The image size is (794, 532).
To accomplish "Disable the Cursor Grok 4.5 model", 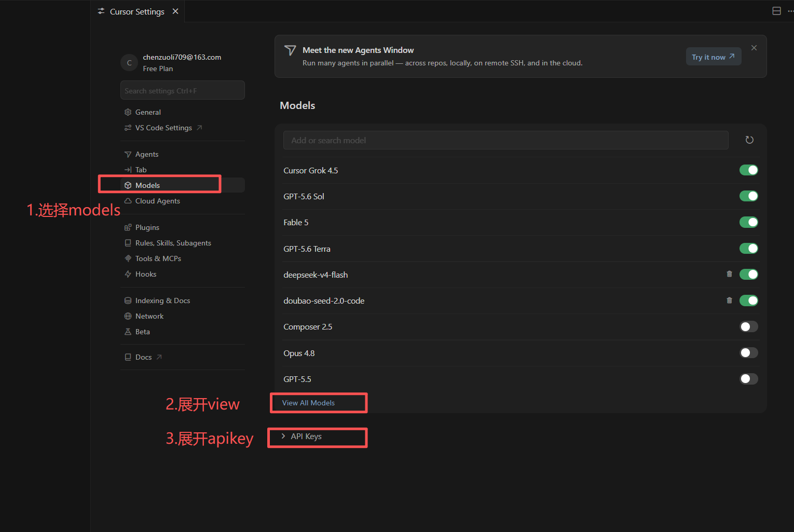I will [749, 170].
